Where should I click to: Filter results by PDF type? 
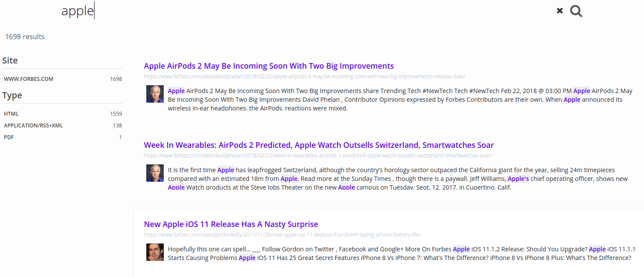pos(8,137)
